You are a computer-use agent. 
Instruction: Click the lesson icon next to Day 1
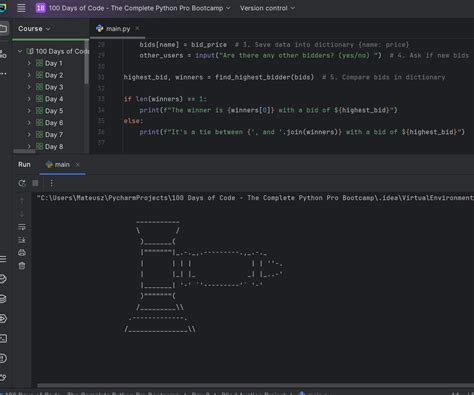39,63
